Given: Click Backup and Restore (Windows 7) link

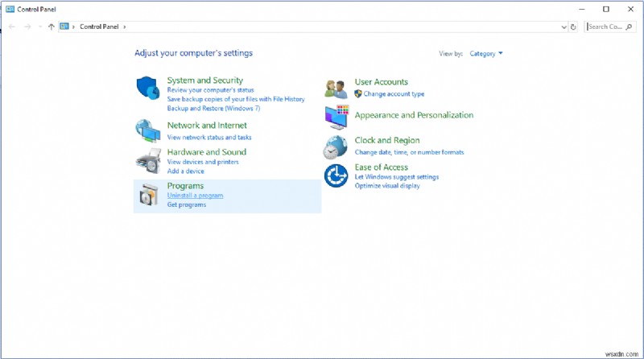Looking at the screenshot, I should [213, 108].
